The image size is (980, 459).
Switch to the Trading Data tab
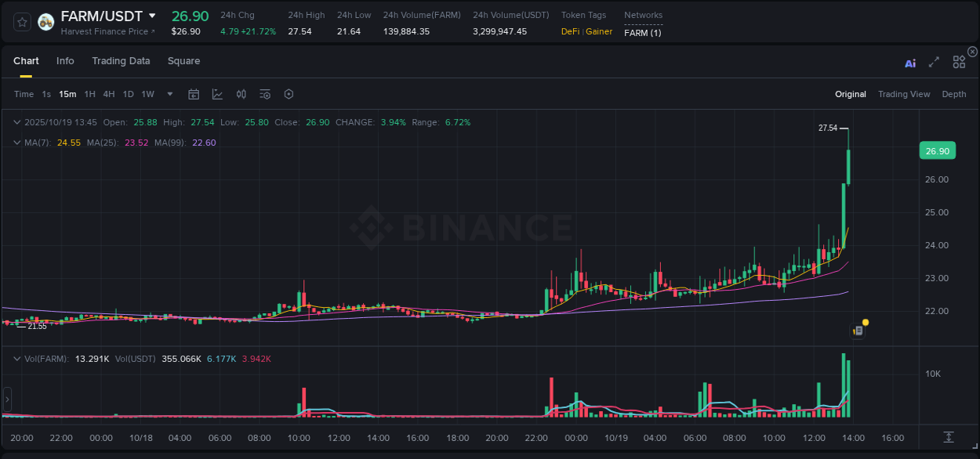pyautogui.click(x=121, y=61)
